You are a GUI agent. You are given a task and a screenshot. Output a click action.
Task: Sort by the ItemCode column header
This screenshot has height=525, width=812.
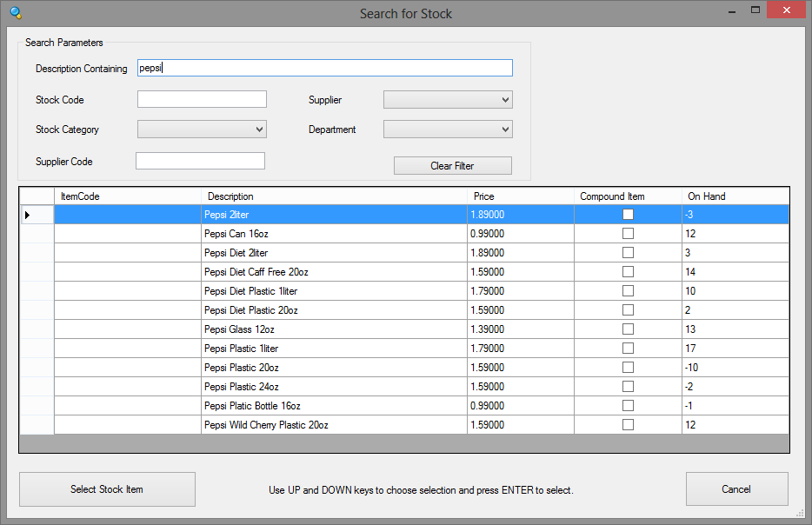coord(128,196)
